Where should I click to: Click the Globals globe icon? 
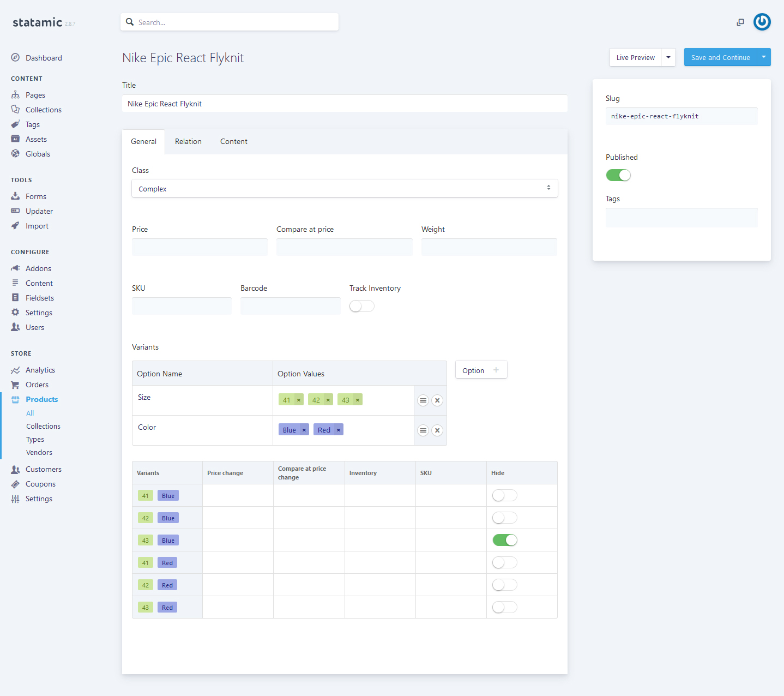pos(15,154)
